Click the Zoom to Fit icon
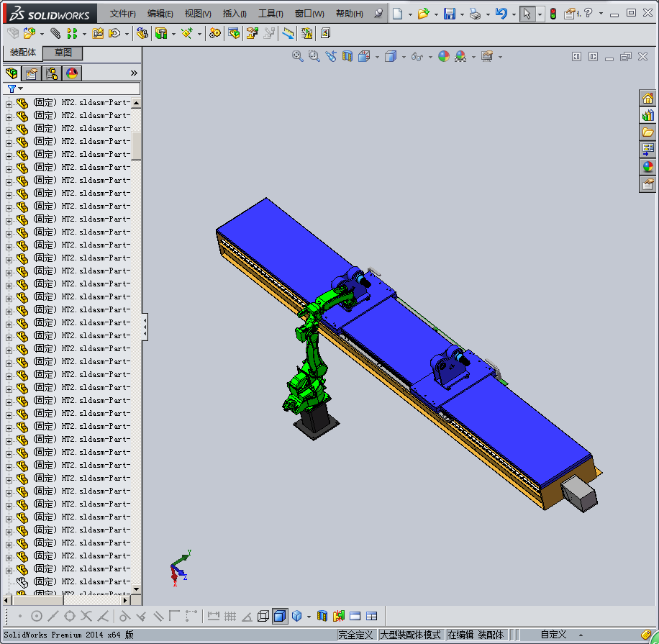The height and width of the screenshot is (644, 659). click(298, 56)
